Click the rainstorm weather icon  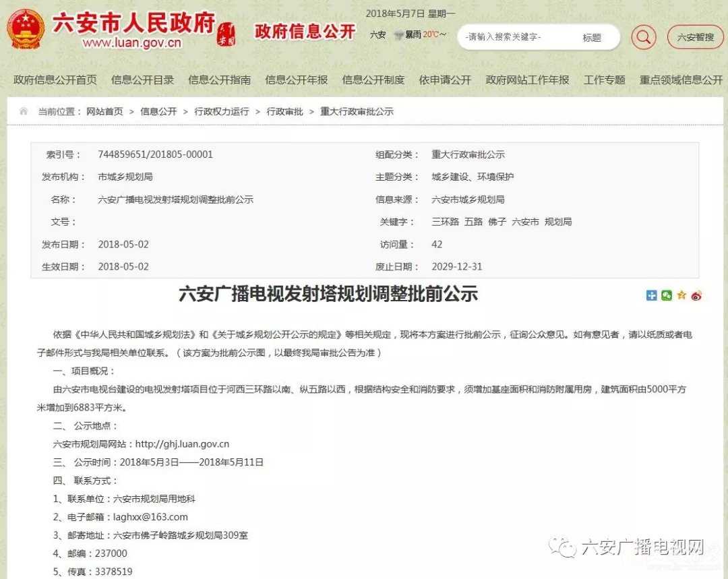coord(398,34)
